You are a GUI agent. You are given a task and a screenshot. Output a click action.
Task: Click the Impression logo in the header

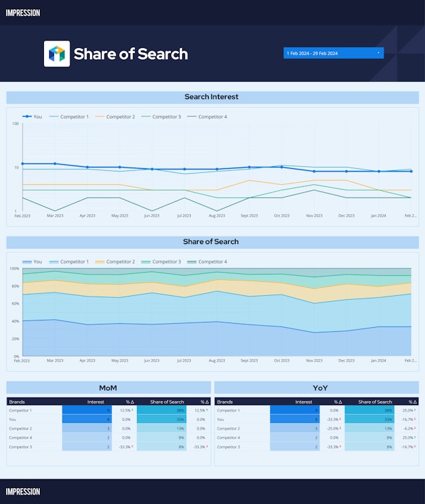[x=23, y=13]
